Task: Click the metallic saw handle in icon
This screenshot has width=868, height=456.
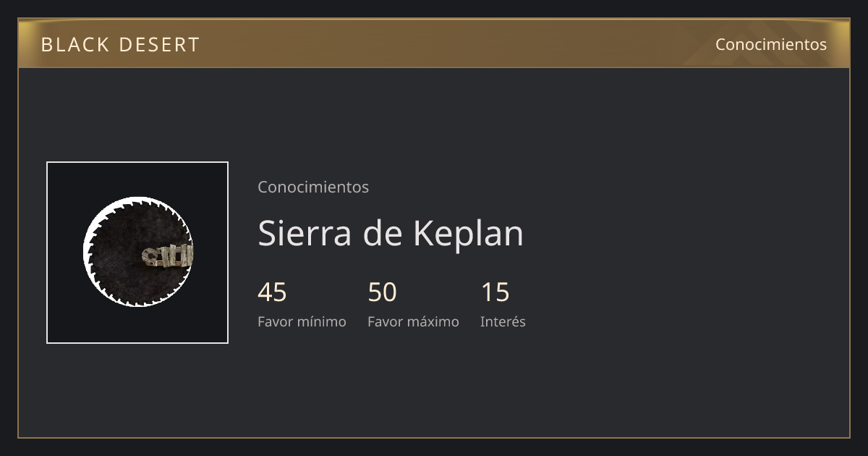Action: tap(168, 256)
